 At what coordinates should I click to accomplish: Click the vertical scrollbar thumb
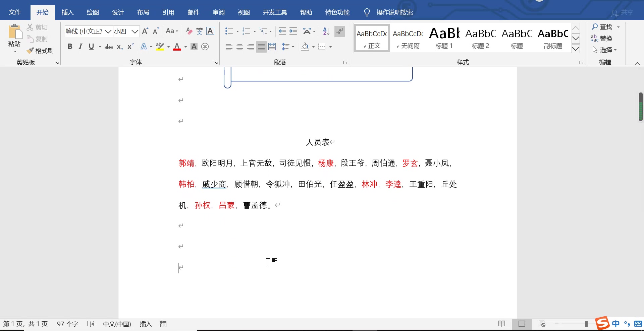[x=641, y=107]
